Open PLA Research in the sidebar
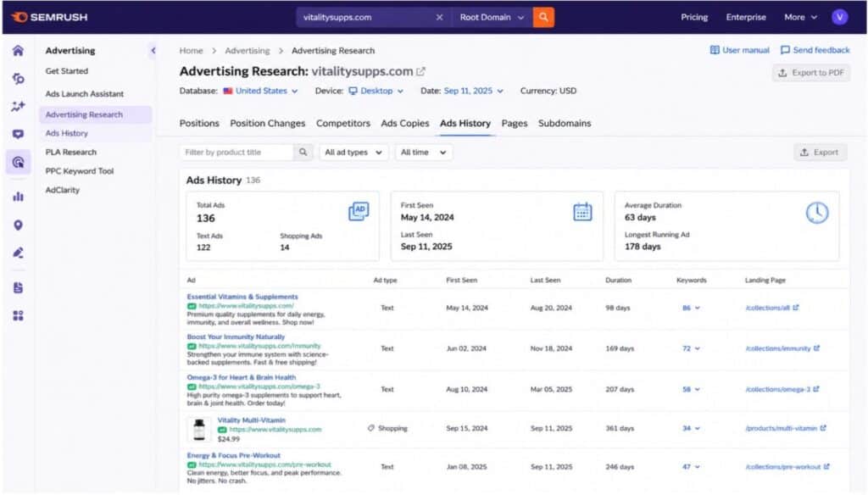Viewport: 868px width, 495px height. [71, 153]
